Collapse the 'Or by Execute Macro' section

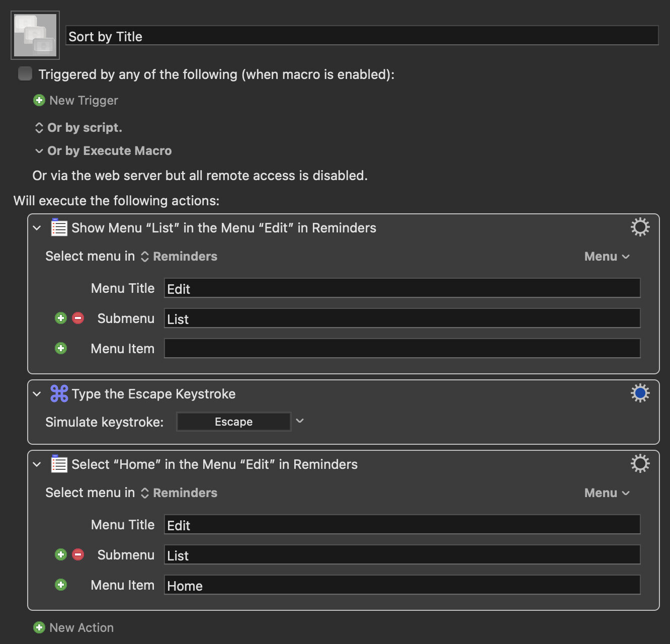pos(39,151)
